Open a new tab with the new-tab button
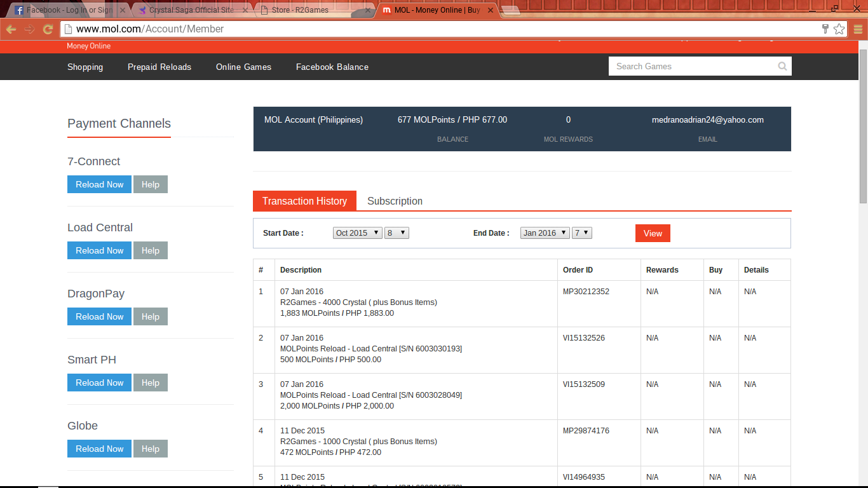Image resolution: width=868 pixels, height=488 pixels. [510, 10]
